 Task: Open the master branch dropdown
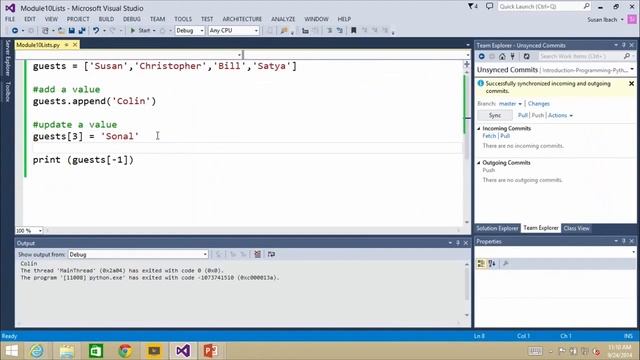coord(510,104)
